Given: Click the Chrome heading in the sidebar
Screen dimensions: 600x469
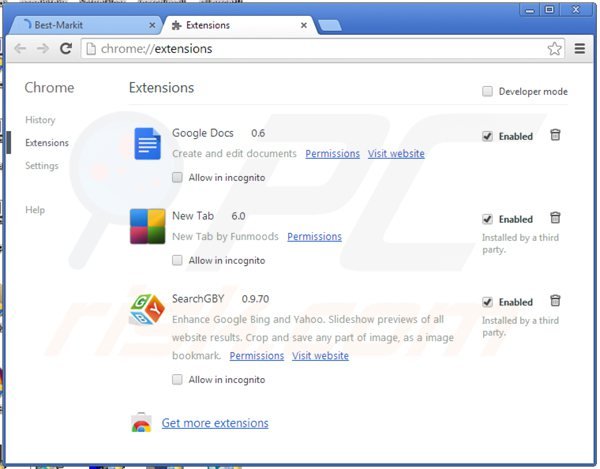Looking at the screenshot, I should (x=49, y=88).
